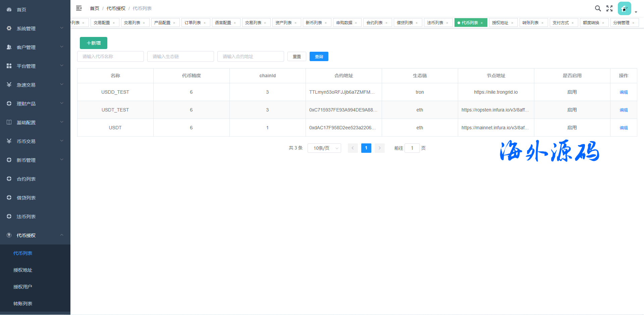644x315 pixels.
Task: Open the user avatar menu
Action: click(x=624, y=9)
